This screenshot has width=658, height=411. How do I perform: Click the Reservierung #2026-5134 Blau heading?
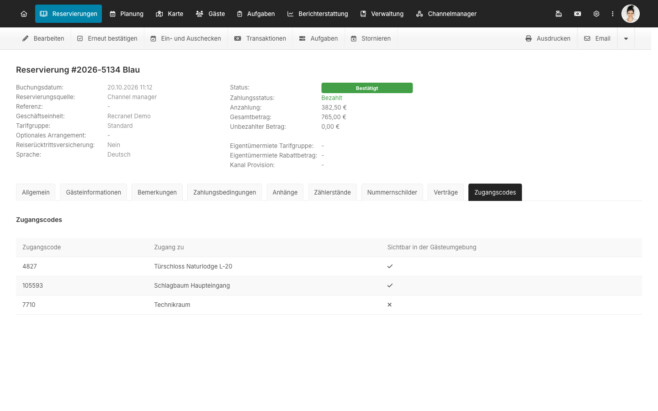[x=78, y=70]
